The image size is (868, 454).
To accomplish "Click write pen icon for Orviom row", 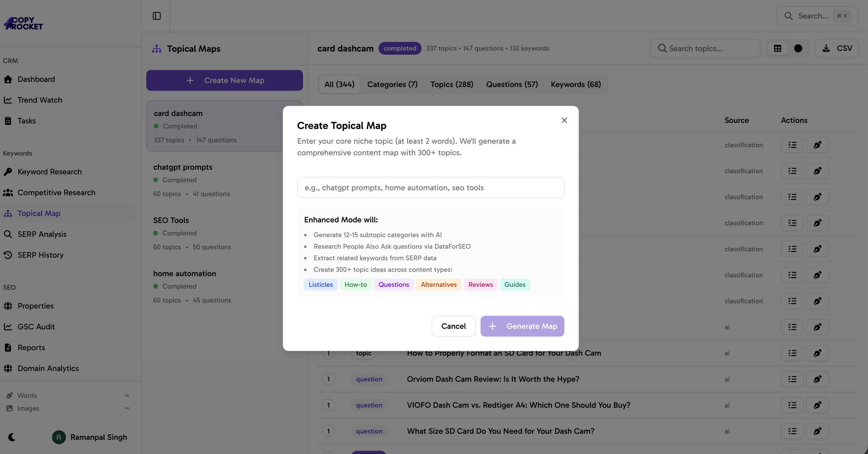I will [817, 379].
